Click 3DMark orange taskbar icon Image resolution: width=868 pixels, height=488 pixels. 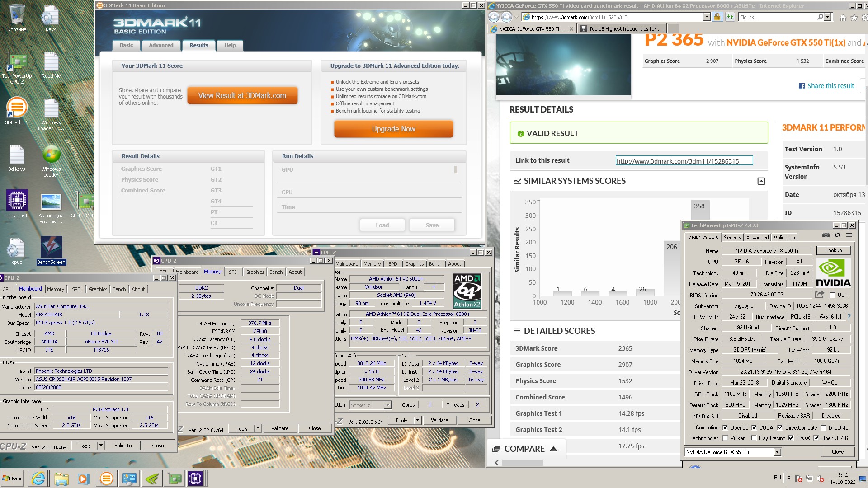tap(106, 478)
